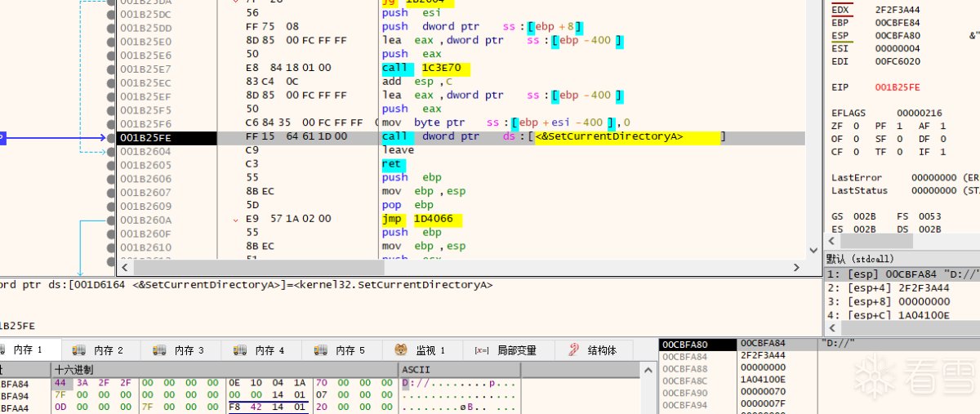
Task: Switch to the 内存 5 dump tab
Action: (x=342, y=350)
